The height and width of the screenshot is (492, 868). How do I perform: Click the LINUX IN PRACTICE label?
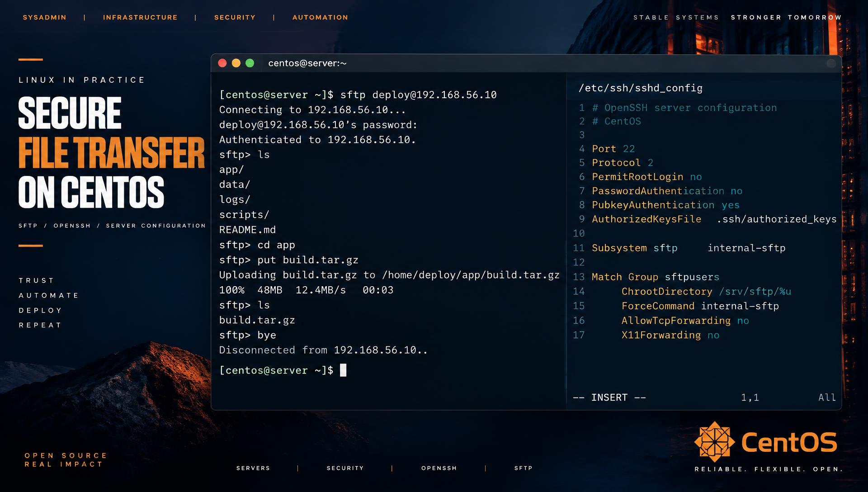coord(82,80)
